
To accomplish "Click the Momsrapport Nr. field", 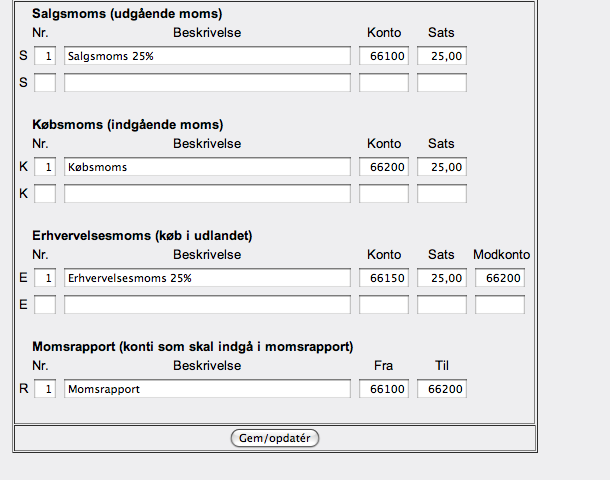I will point(45,389).
